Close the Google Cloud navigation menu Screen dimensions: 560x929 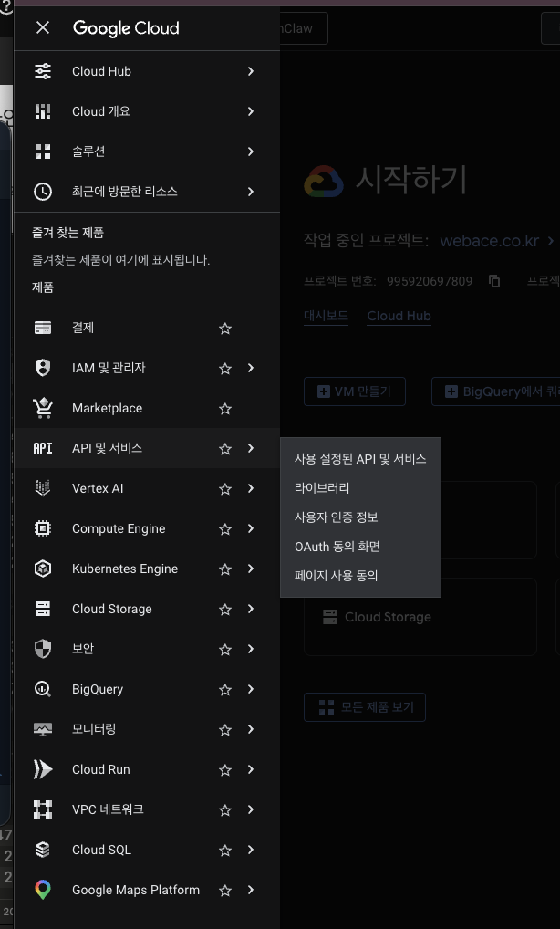pos(43,27)
